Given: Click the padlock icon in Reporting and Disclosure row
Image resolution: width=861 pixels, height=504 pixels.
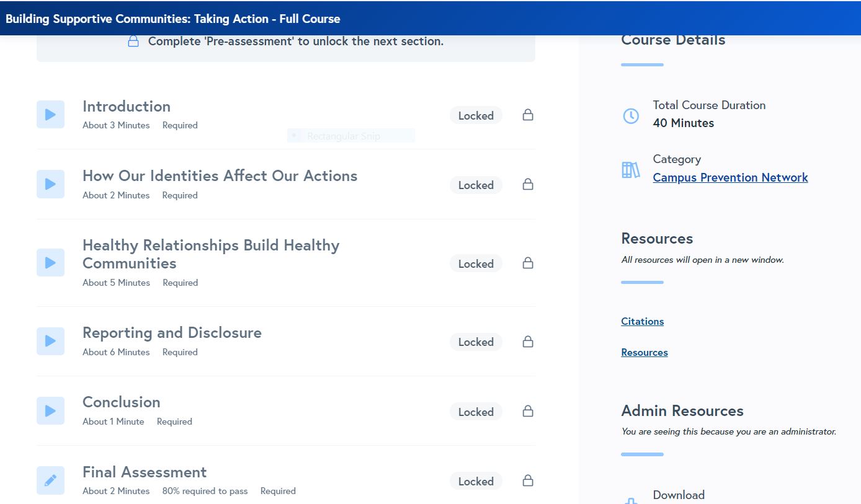Looking at the screenshot, I should tap(528, 342).
